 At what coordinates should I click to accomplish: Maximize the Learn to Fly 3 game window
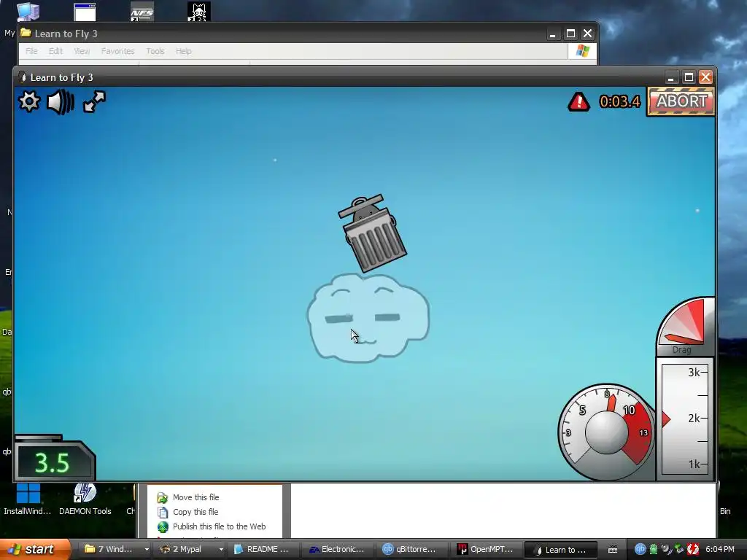pos(689,77)
